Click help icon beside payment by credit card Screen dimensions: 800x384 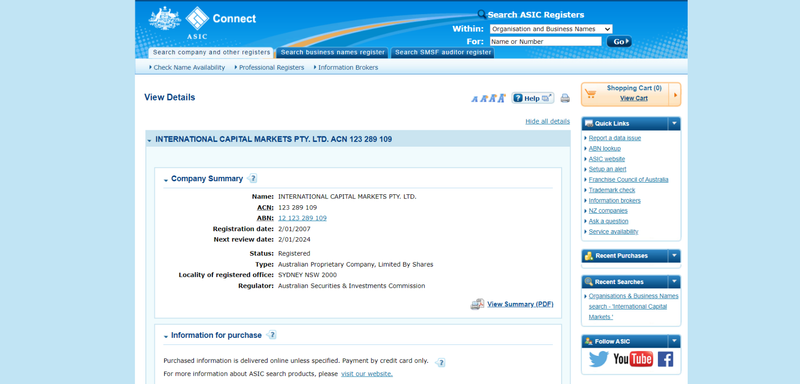(x=441, y=362)
